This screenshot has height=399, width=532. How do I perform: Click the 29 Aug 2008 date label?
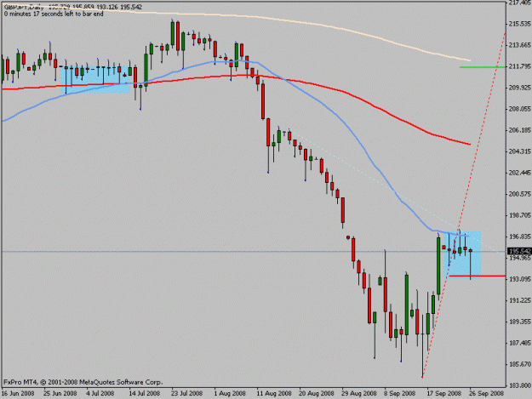(x=359, y=394)
